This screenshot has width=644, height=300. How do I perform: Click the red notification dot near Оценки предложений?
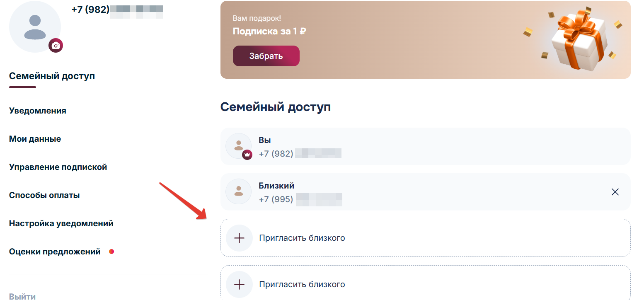click(x=111, y=252)
